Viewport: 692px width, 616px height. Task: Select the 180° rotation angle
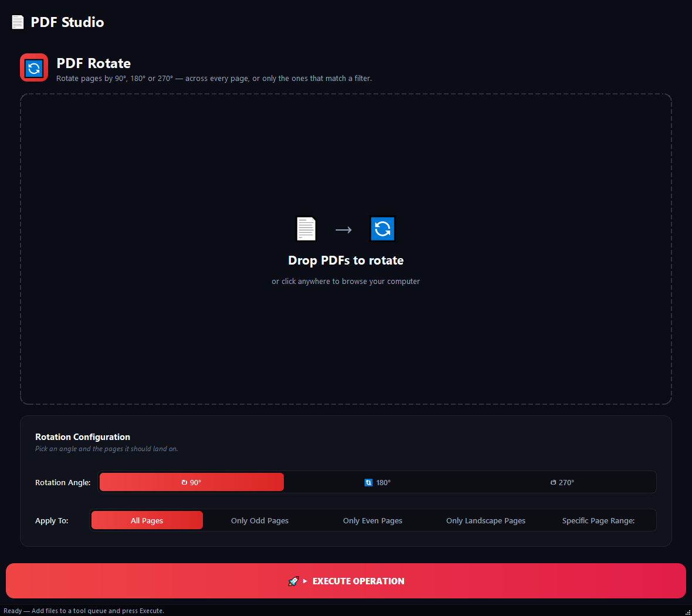coord(377,482)
